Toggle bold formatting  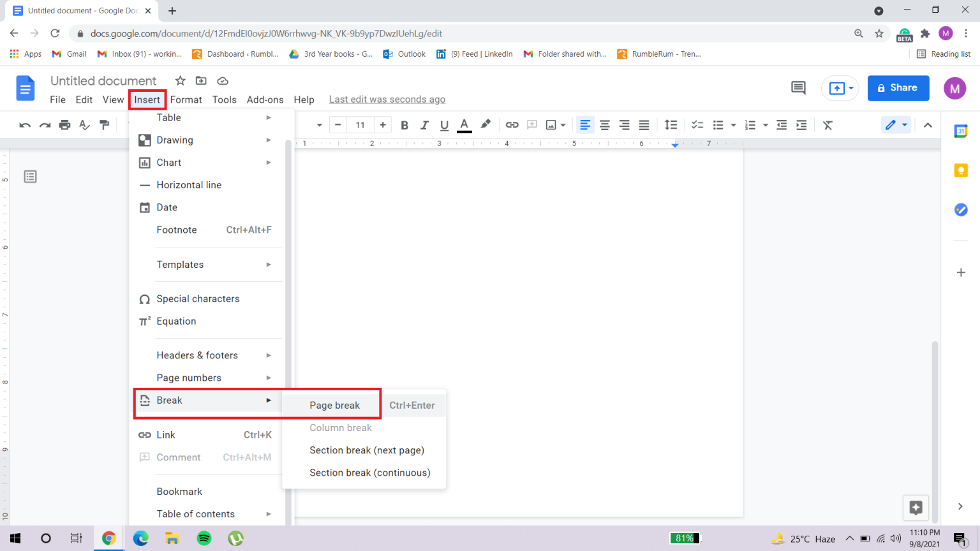404,125
